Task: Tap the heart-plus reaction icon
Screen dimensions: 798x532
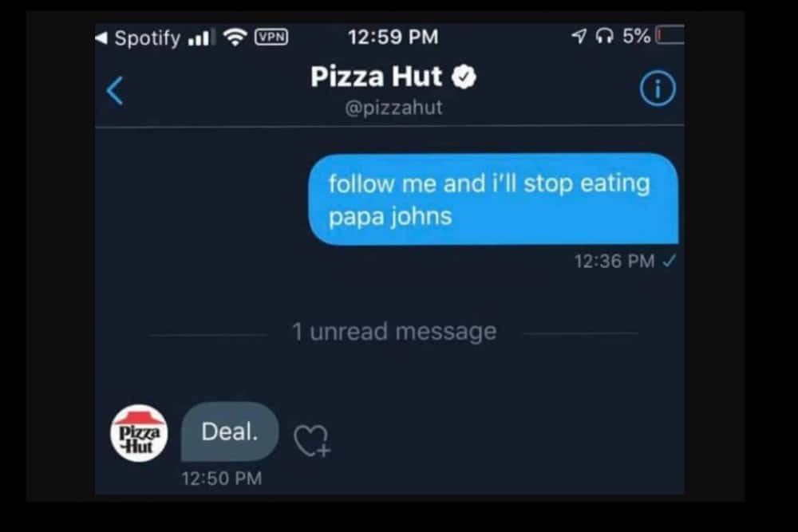Action: (x=312, y=440)
